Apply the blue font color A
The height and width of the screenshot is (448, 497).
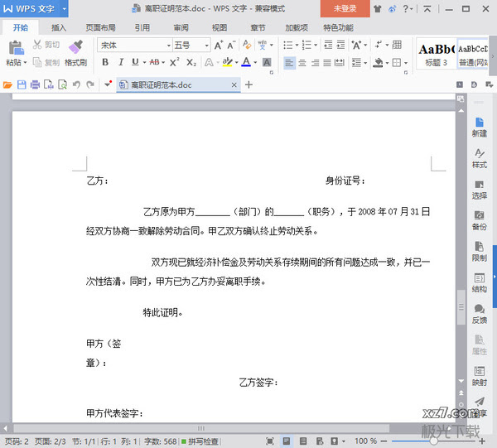tap(246, 62)
